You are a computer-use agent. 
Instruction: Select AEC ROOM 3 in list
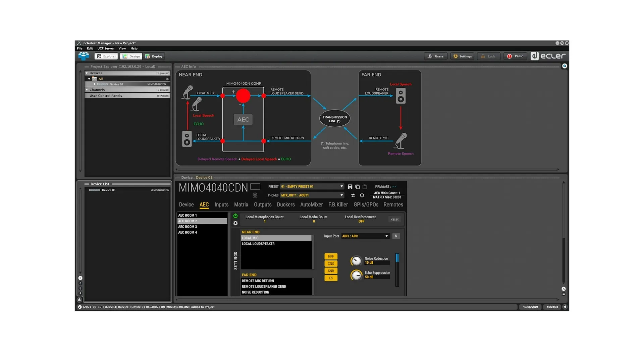[187, 227]
